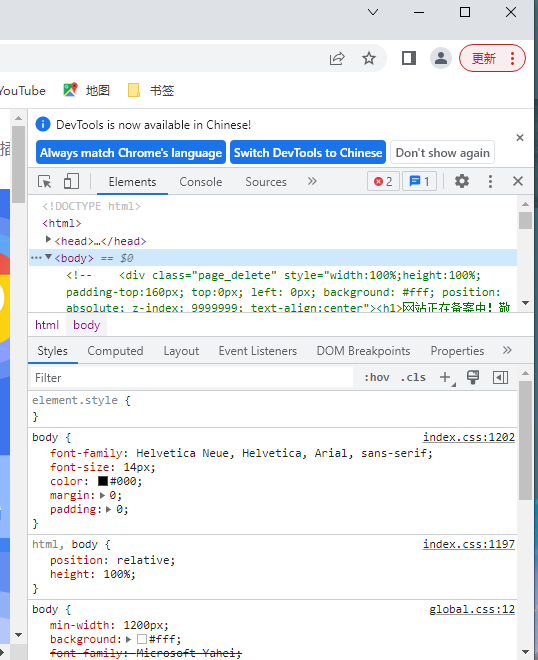Open DevTools customize three-dot menu
This screenshot has height=660, width=538.
[490, 181]
